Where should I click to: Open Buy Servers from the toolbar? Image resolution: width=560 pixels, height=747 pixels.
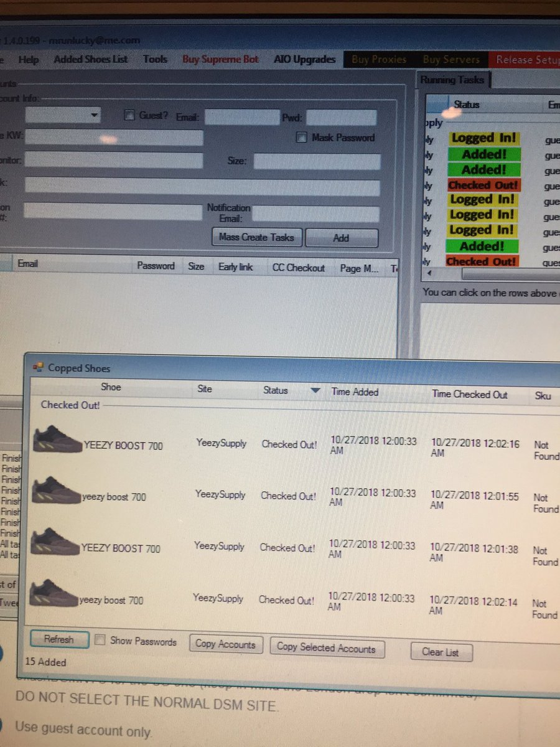tap(452, 59)
